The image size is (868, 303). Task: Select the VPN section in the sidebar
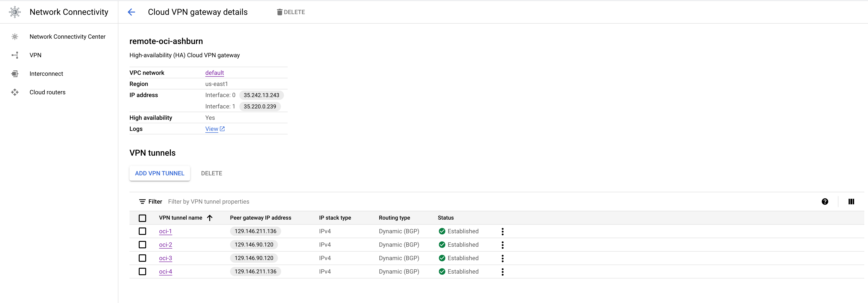tap(35, 55)
